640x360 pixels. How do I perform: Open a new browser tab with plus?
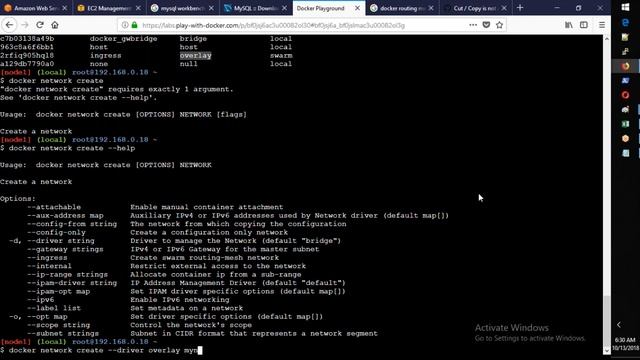tap(520, 8)
